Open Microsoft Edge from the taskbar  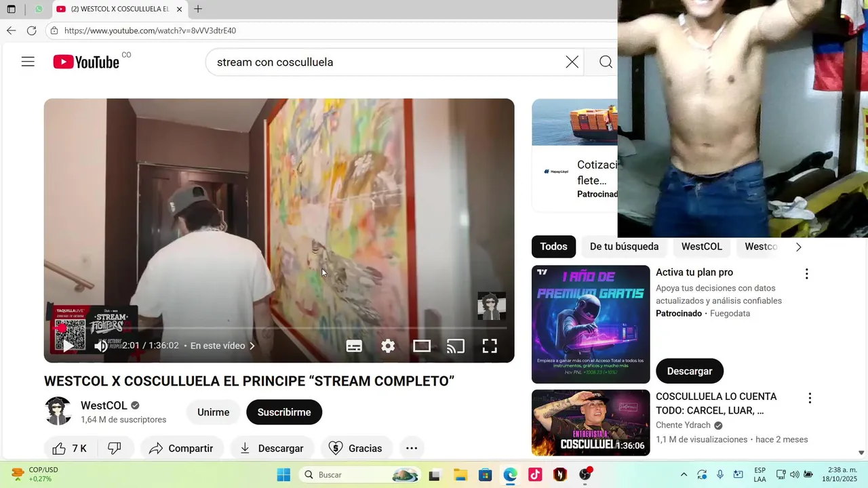(510, 474)
